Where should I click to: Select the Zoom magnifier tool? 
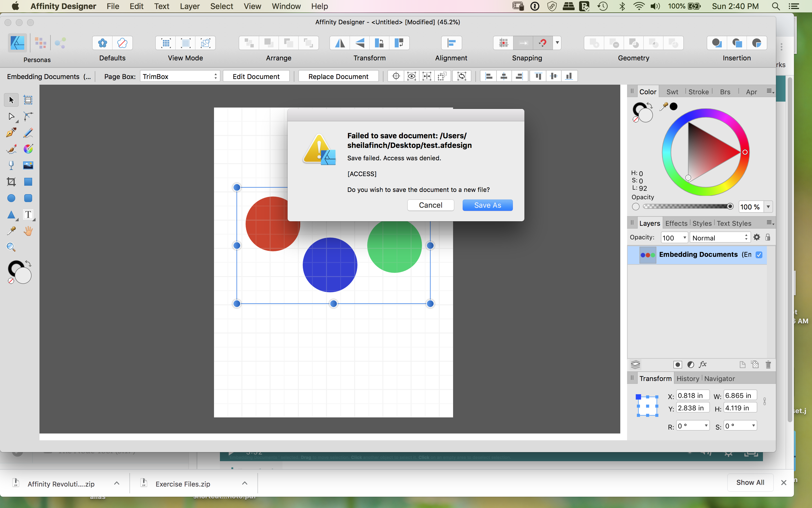click(x=11, y=247)
